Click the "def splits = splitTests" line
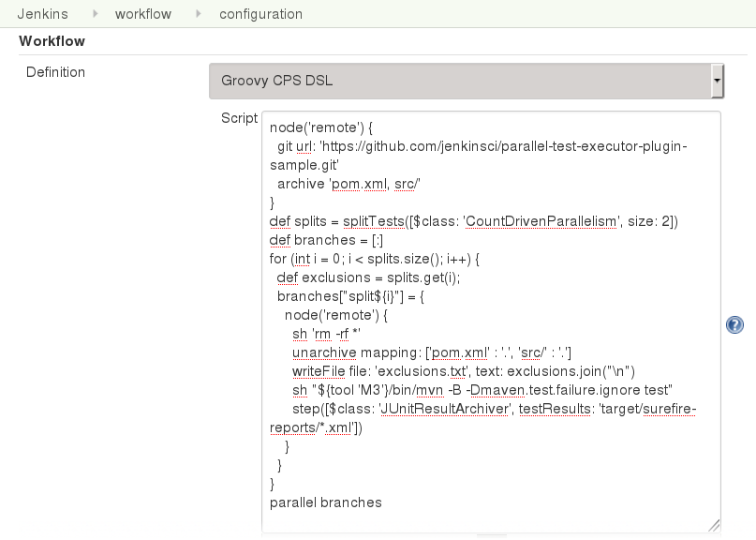Viewport: 756px width, 540px height. [472, 221]
